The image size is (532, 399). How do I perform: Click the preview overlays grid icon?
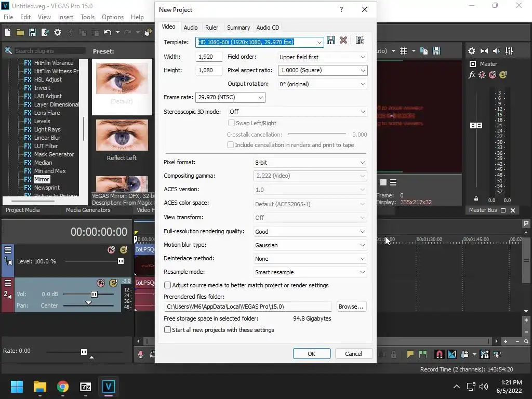(403, 51)
